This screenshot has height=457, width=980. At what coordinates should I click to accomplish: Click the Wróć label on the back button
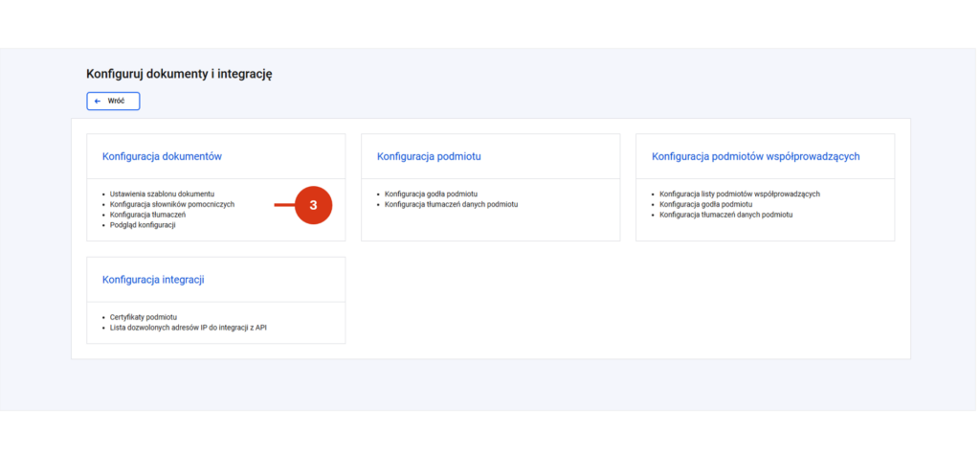click(115, 101)
